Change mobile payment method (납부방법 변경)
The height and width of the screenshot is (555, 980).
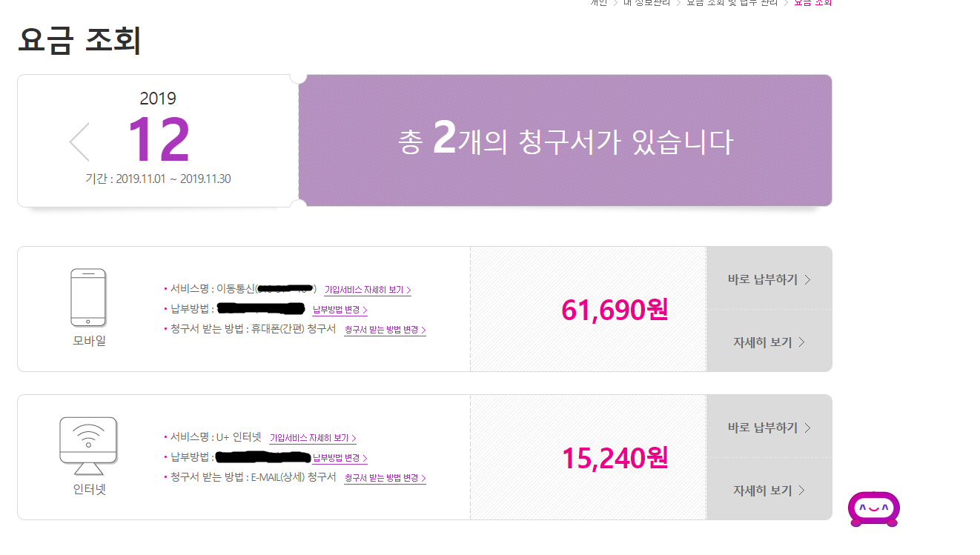[x=340, y=310]
